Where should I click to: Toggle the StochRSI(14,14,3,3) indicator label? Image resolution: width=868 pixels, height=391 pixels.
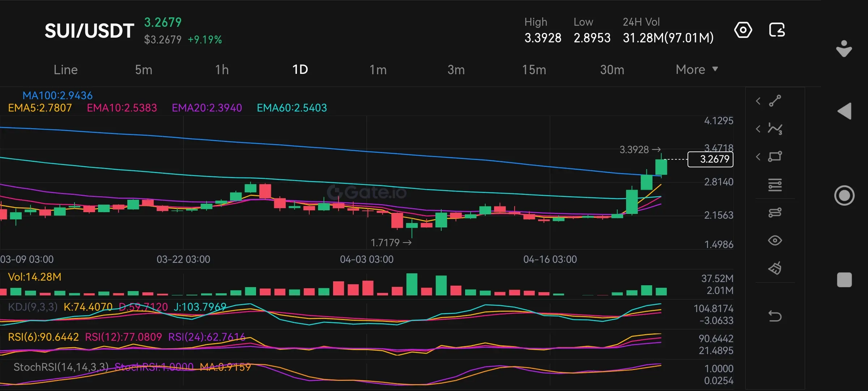tap(61, 367)
